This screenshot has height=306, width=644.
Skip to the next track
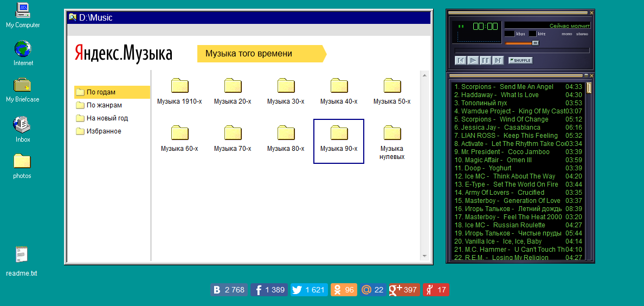pos(499,60)
